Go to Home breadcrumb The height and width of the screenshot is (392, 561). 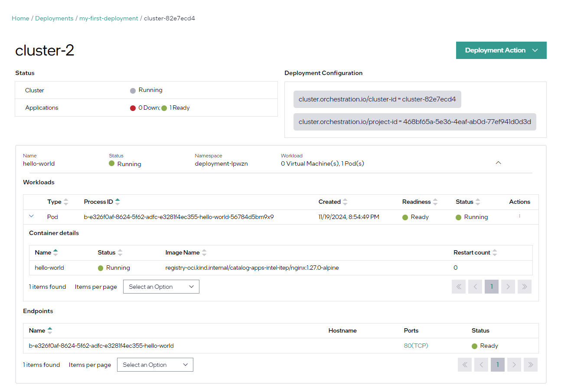pos(20,18)
